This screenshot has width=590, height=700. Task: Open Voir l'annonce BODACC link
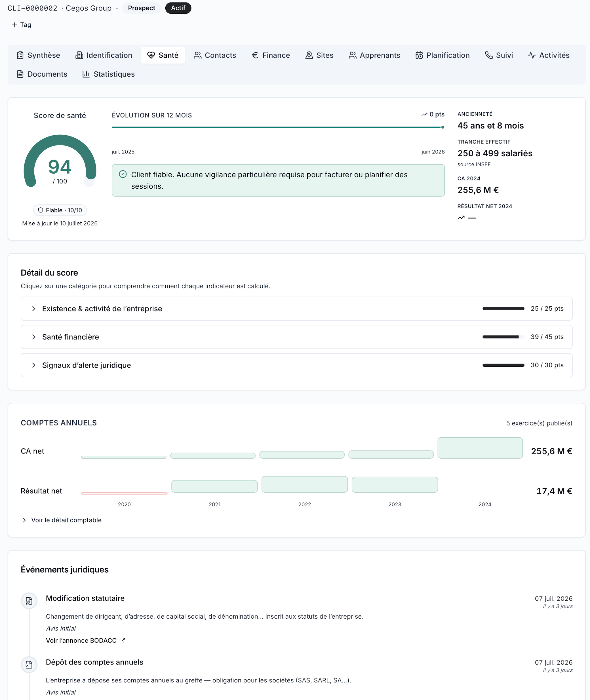point(86,640)
